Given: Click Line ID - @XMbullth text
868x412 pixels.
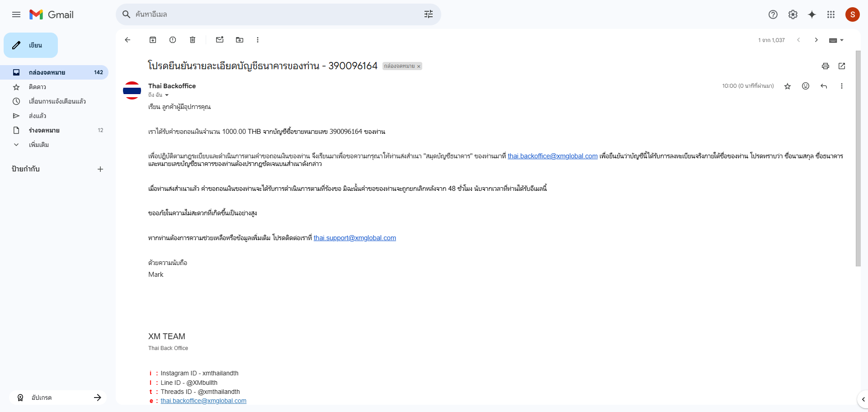Looking at the screenshot, I should point(189,383).
